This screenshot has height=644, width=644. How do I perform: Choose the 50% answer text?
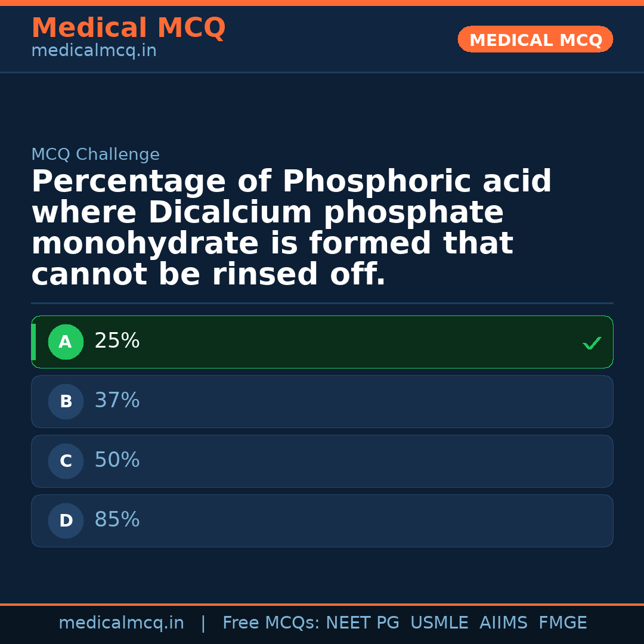117,460
